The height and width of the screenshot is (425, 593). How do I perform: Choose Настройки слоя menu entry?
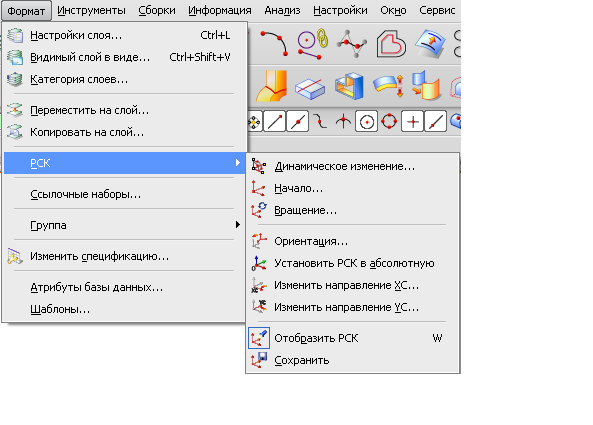125,35
